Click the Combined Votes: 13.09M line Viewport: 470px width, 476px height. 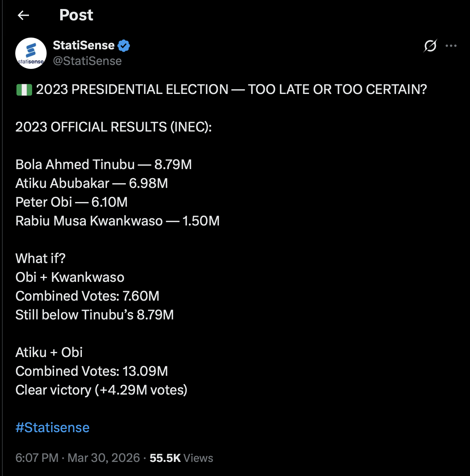[x=92, y=371]
